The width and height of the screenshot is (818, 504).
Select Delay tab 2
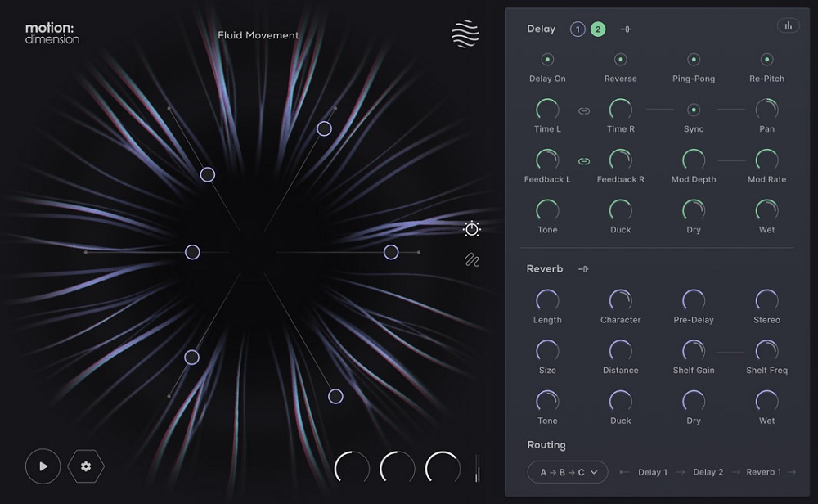point(599,28)
